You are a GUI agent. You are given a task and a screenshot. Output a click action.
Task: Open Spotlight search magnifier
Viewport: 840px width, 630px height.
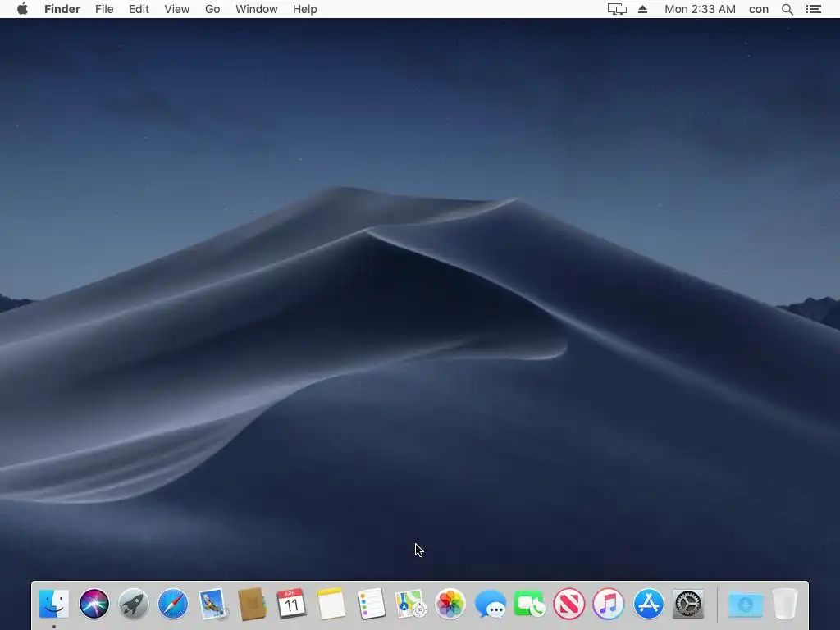tap(787, 9)
